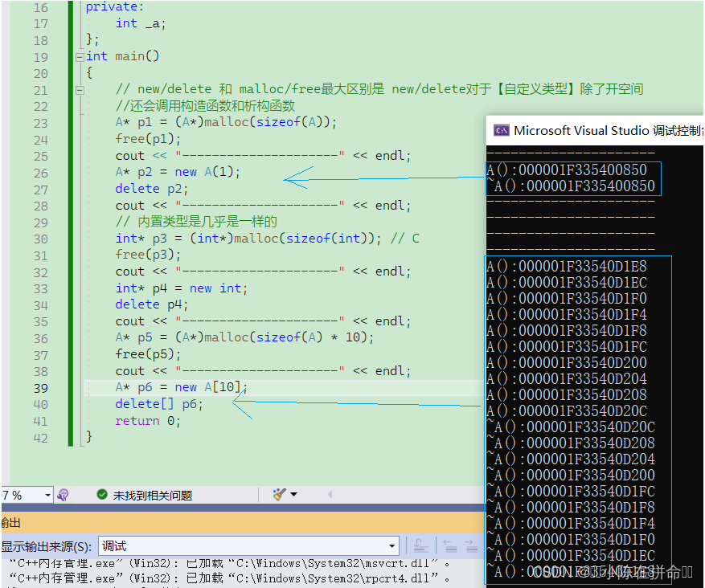Screen dimensions: 705x588
Task: Click console output '~A():000001F33540D20C'
Action: click(x=571, y=427)
